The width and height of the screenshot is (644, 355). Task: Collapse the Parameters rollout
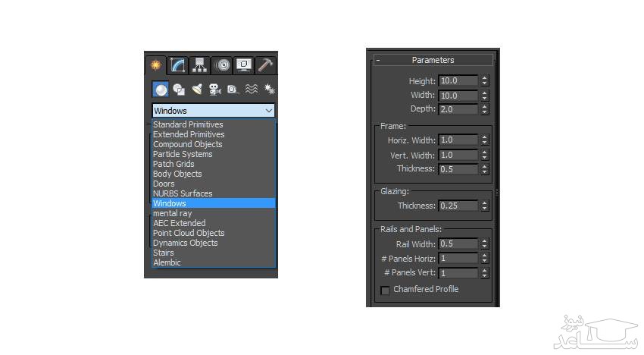[377, 60]
